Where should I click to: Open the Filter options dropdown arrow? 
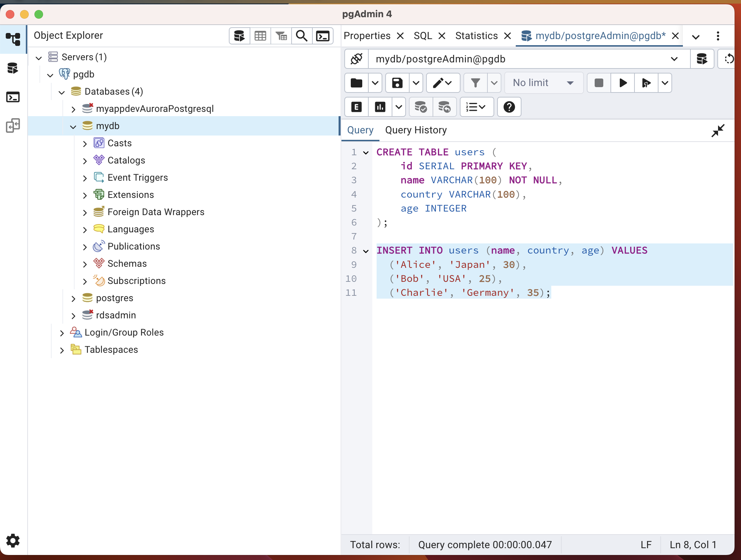tap(494, 83)
